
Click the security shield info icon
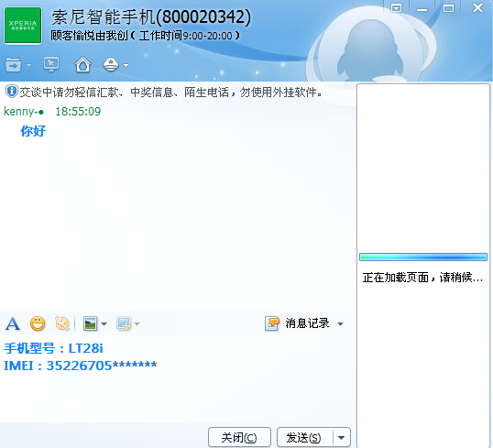[12, 92]
